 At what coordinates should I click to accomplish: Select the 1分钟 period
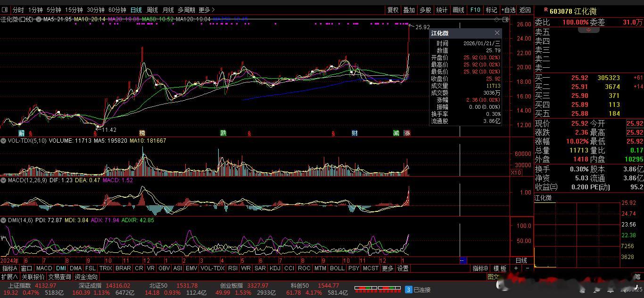35,10
